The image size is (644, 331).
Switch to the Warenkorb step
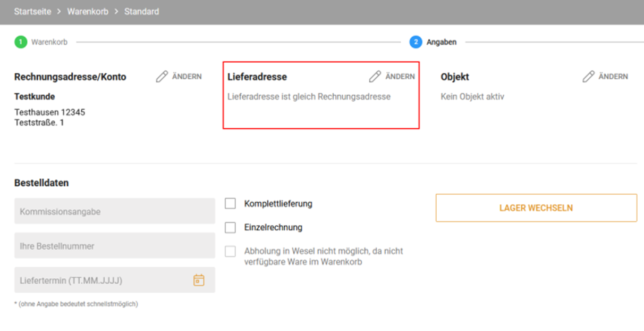click(49, 42)
